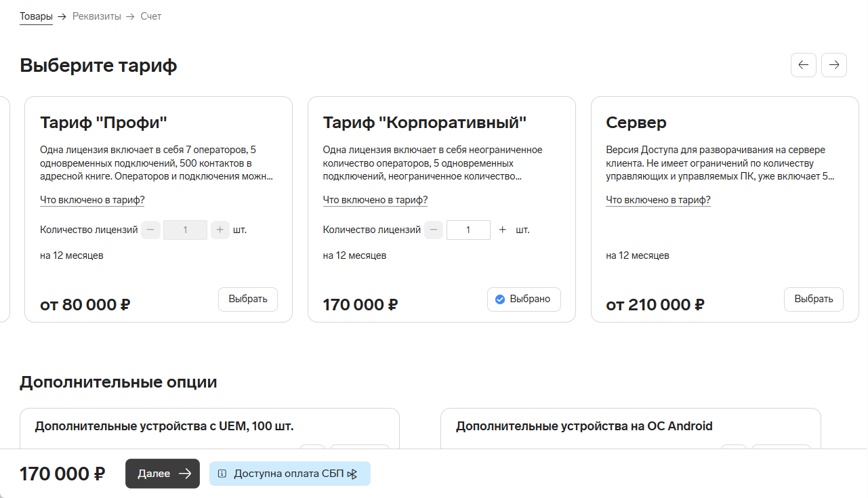This screenshot has height=498, width=868.
Task: Decrease license count for Профи tariff
Action: [x=150, y=230]
